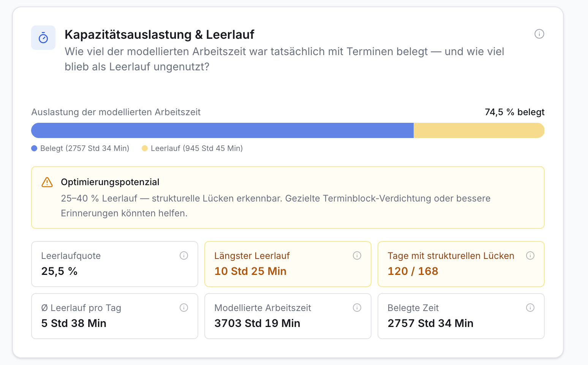Screen dimensions: 588x365
Task: Click the '3703 Std 19 Min' value
Action: coord(257,323)
